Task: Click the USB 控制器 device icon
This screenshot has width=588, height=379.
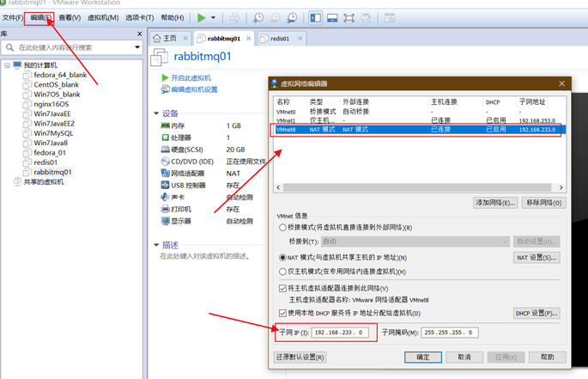Action: [x=165, y=185]
